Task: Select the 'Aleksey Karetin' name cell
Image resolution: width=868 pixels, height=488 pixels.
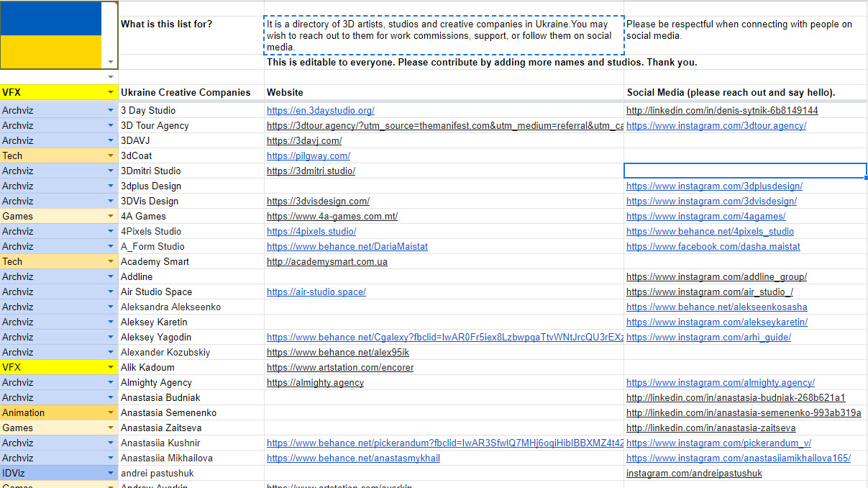Action: [191, 322]
